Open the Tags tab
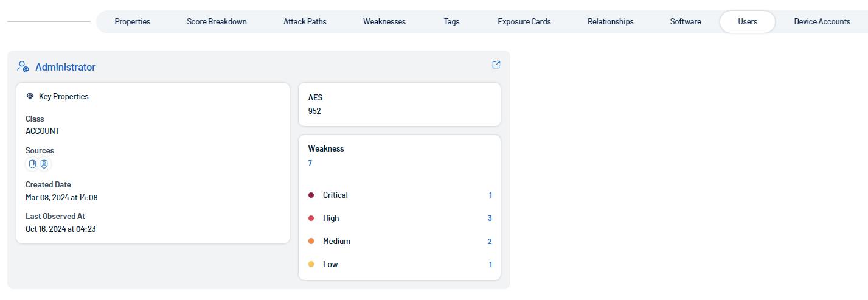868x300 pixels. pyautogui.click(x=452, y=21)
